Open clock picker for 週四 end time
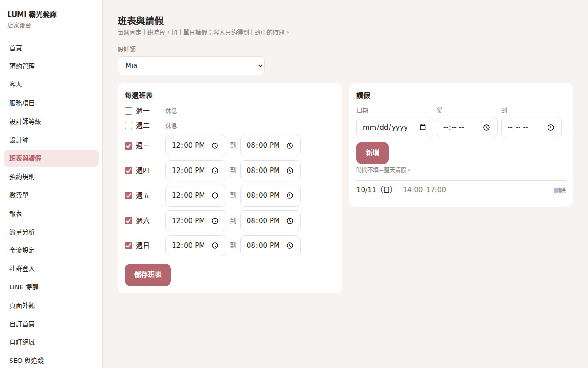The image size is (588, 368). point(289,171)
